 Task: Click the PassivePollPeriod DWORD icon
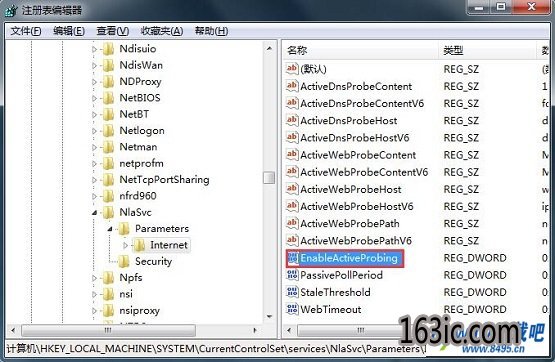pyautogui.click(x=292, y=275)
